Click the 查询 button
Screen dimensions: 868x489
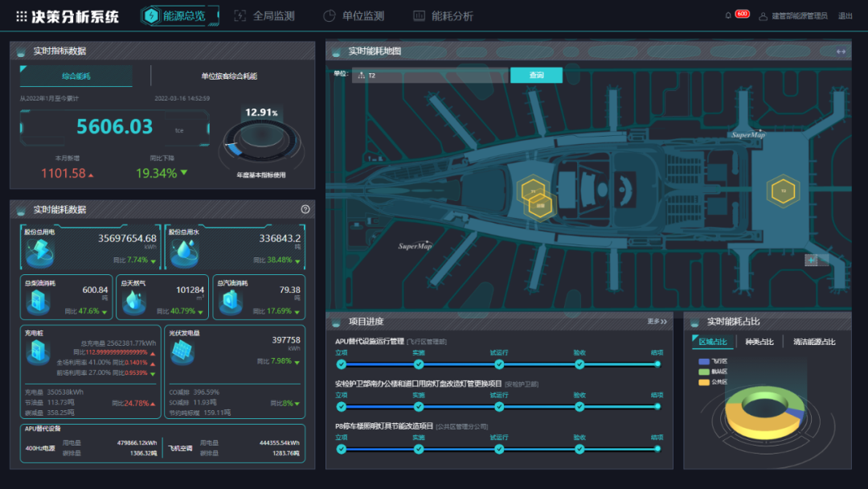[x=536, y=76]
